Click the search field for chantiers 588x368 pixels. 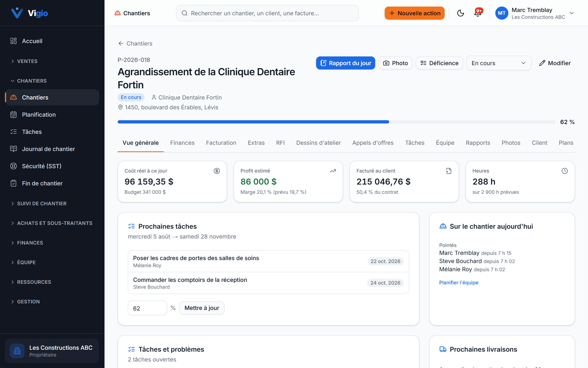pyautogui.click(x=267, y=13)
